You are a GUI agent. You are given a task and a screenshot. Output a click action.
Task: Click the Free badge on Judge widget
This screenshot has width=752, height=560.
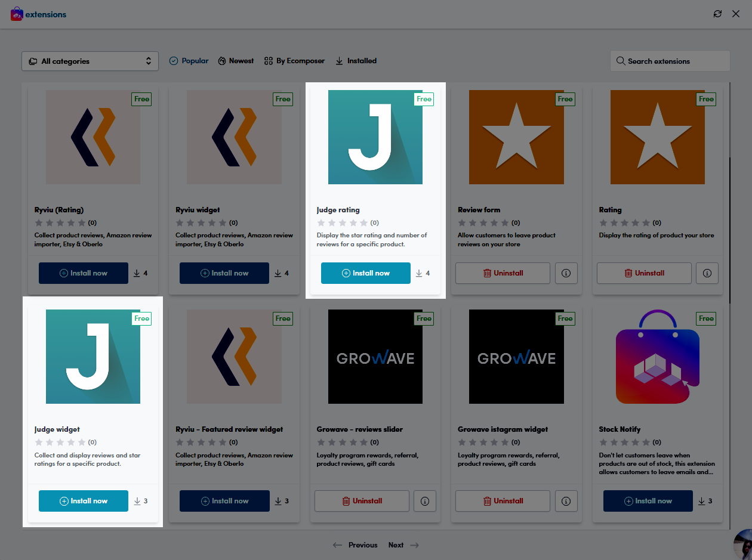[141, 318]
